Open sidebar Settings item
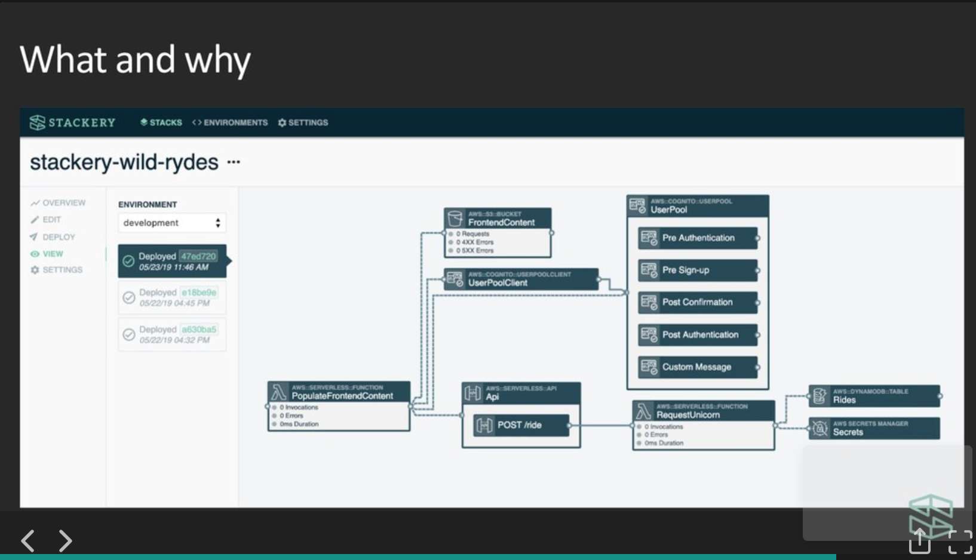 click(x=57, y=270)
